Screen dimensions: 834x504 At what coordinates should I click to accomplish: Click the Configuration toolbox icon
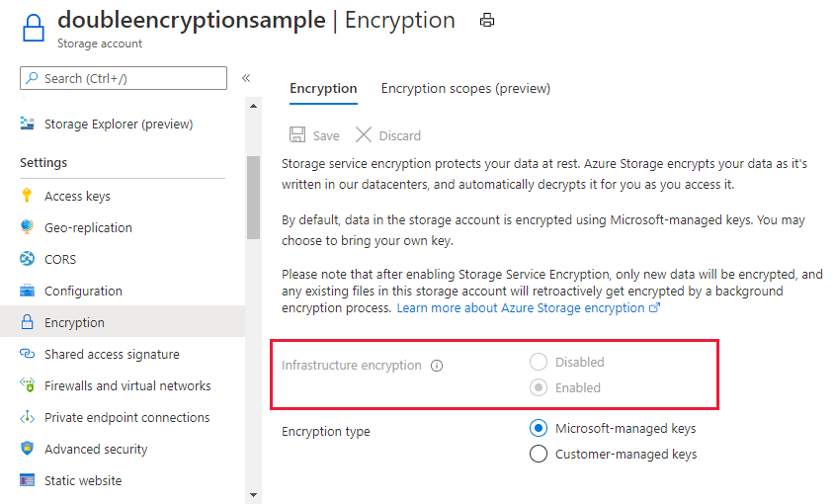[x=27, y=291]
